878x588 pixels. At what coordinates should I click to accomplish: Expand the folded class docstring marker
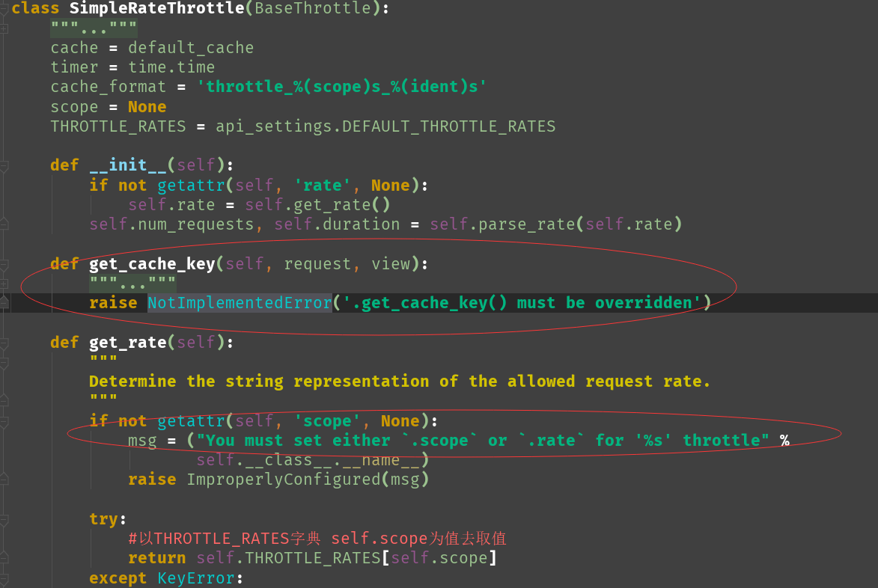click(4, 28)
